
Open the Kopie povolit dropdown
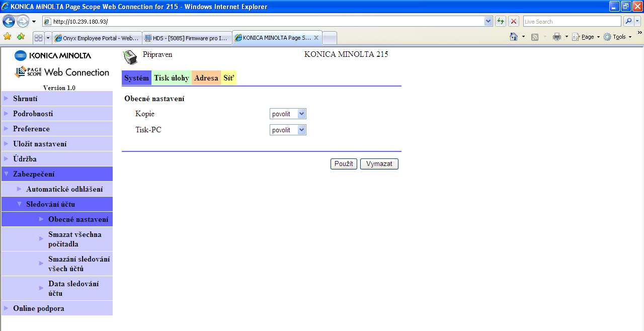pos(288,114)
